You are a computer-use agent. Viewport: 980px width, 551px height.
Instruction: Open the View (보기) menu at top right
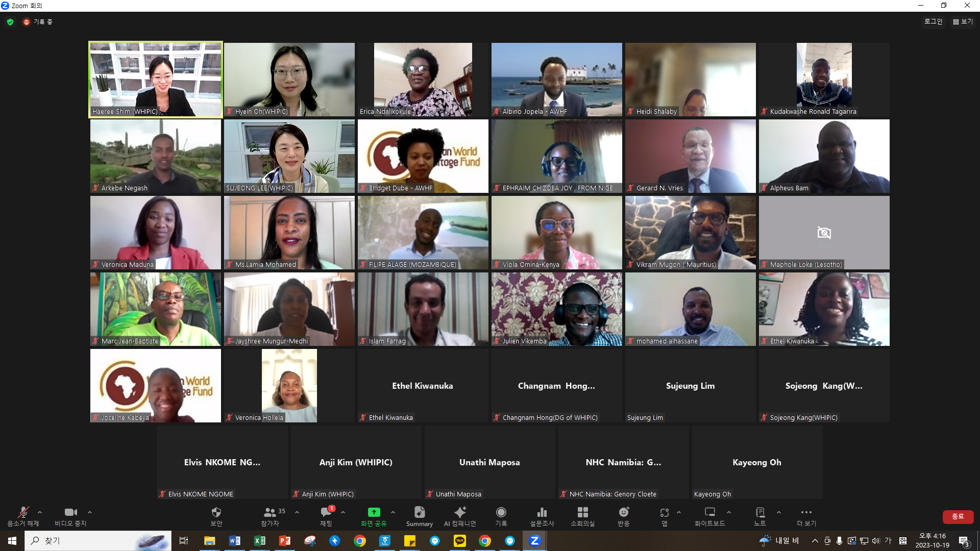click(963, 21)
